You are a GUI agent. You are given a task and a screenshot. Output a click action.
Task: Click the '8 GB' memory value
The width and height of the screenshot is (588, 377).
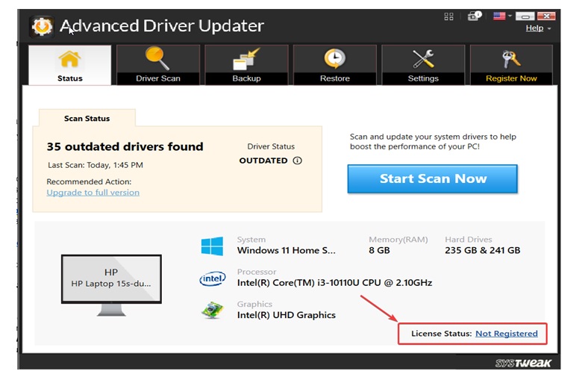click(379, 250)
